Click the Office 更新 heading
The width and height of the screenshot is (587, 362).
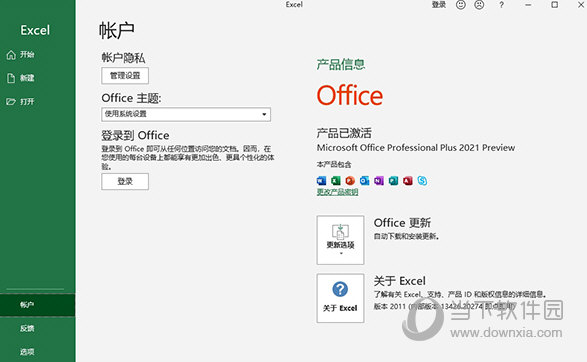click(402, 223)
